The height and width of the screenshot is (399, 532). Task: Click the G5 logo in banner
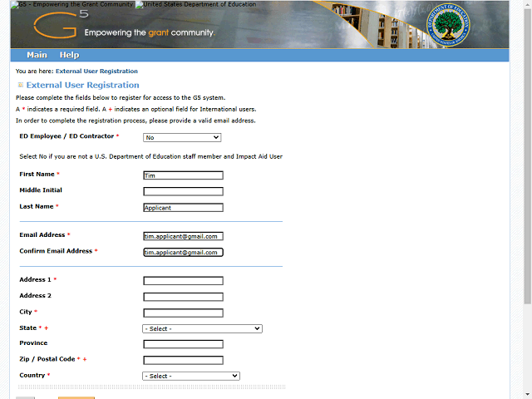click(x=61, y=24)
